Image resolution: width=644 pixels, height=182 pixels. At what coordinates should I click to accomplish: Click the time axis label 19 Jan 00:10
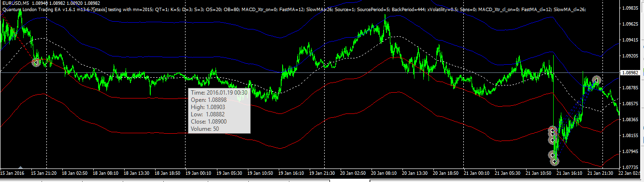198,173
